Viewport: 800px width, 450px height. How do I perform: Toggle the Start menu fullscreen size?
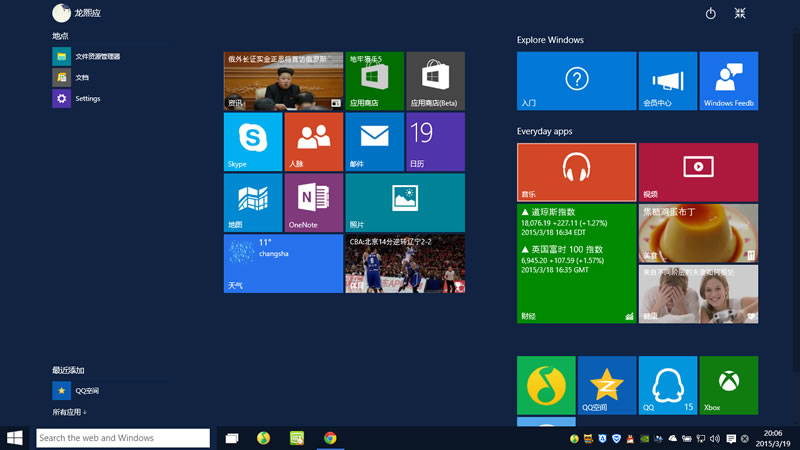click(740, 13)
